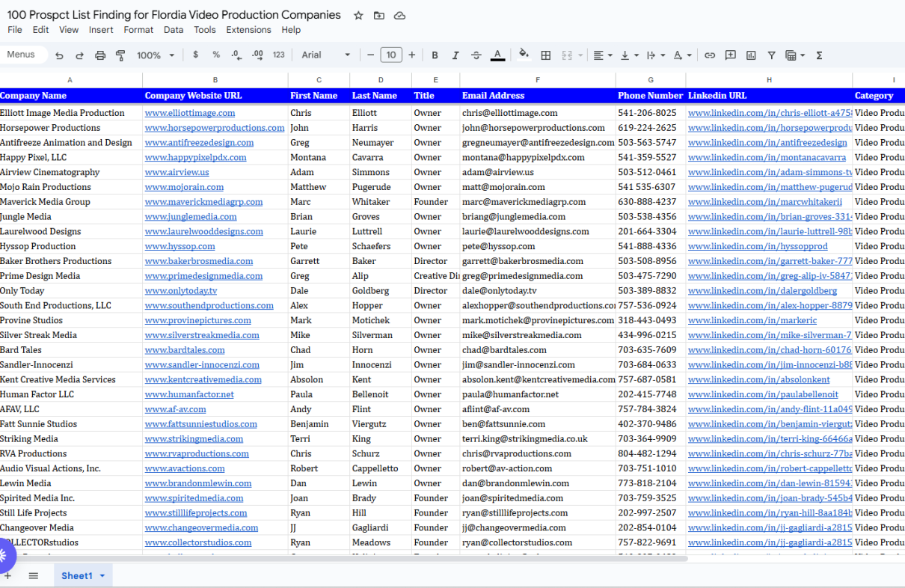Show all sheets list
905x588 pixels.
[x=33, y=575]
